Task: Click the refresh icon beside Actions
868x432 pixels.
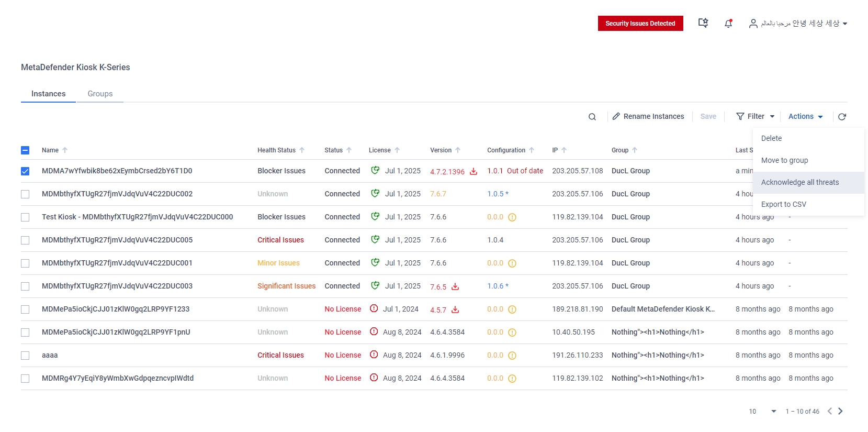Action: [x=842, y=117]
